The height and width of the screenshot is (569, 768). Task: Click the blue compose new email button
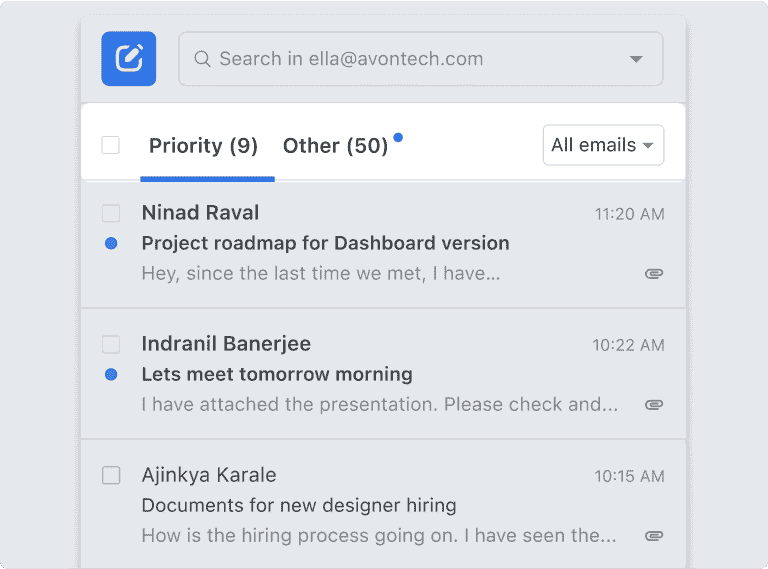(x=129, y=59)
